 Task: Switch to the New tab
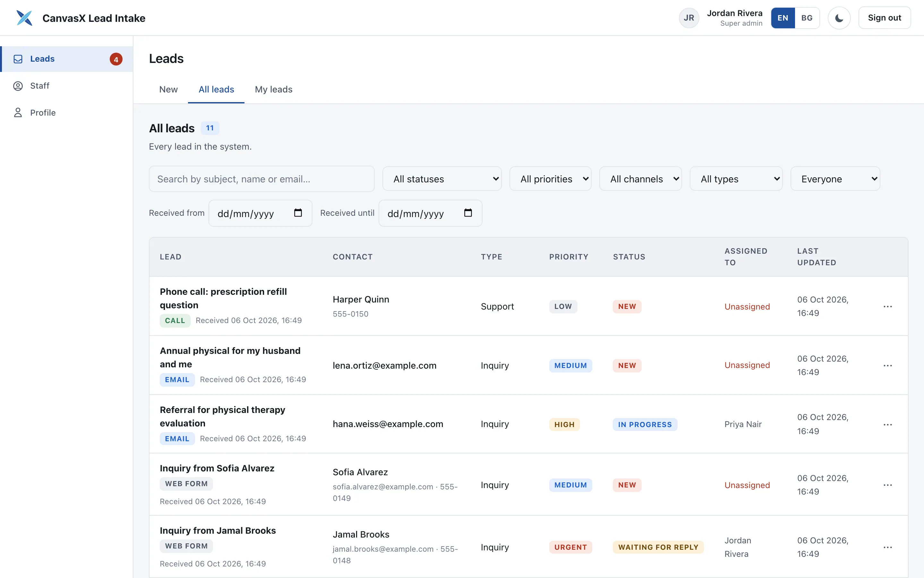[168, 90]
